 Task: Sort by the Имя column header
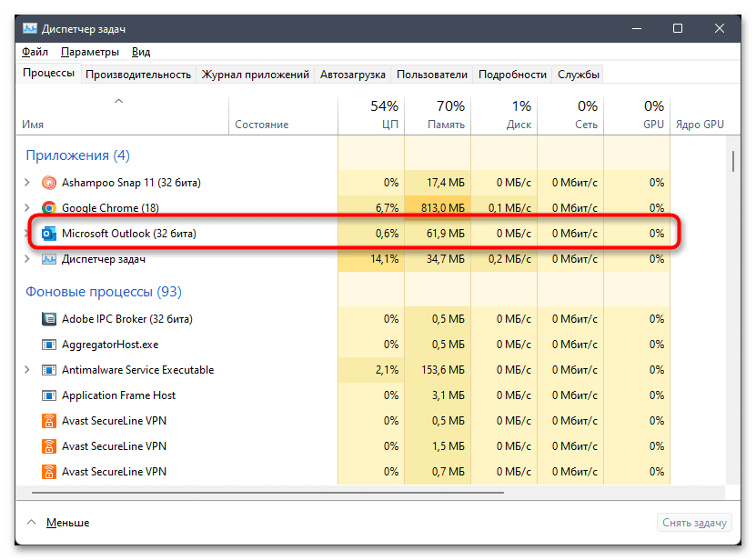123,115
